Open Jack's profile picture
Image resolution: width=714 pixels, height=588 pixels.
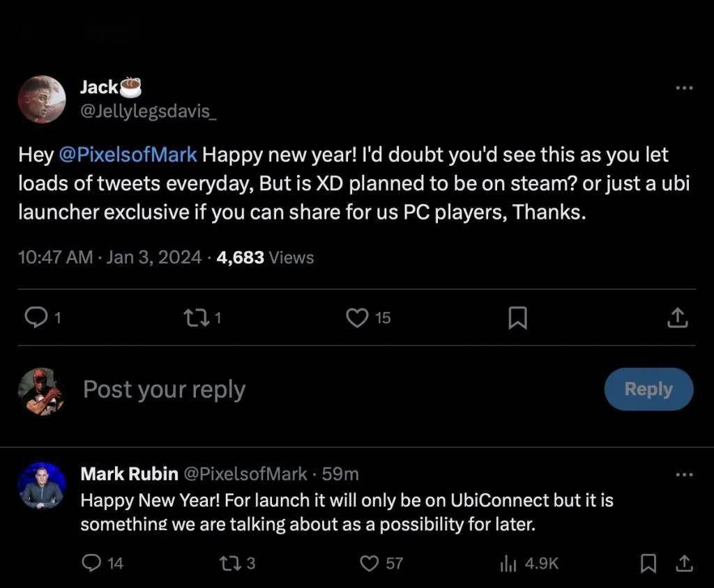tap(42, 99)
